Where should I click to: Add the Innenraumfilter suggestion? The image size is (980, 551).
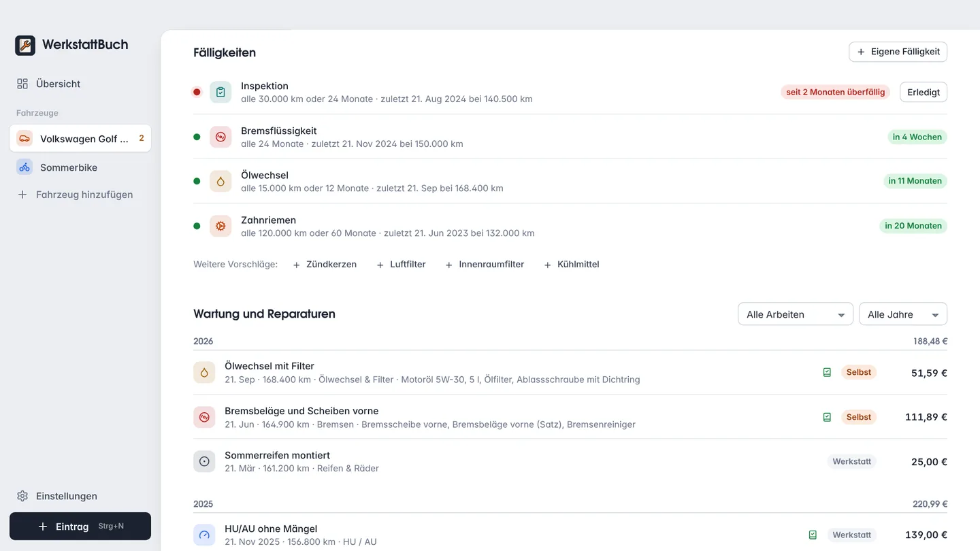485,265
